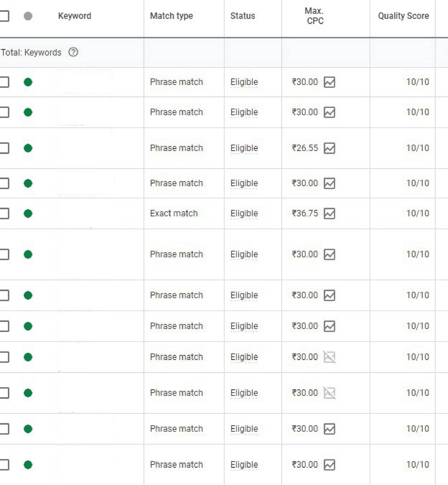Sort table by Max. CPC header
The width and height of the screenshot is (448, 485).
(x=315, y=16)
